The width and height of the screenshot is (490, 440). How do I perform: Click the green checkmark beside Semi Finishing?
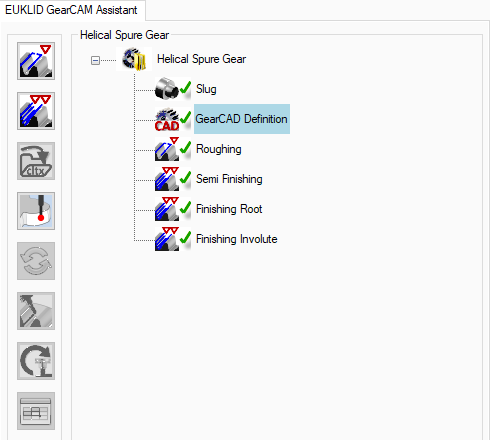click(185, 178)
